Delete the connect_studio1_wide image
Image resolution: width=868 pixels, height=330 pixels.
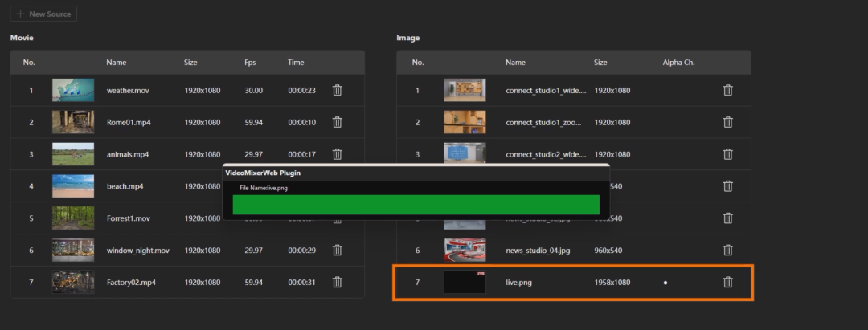point(728,90)
